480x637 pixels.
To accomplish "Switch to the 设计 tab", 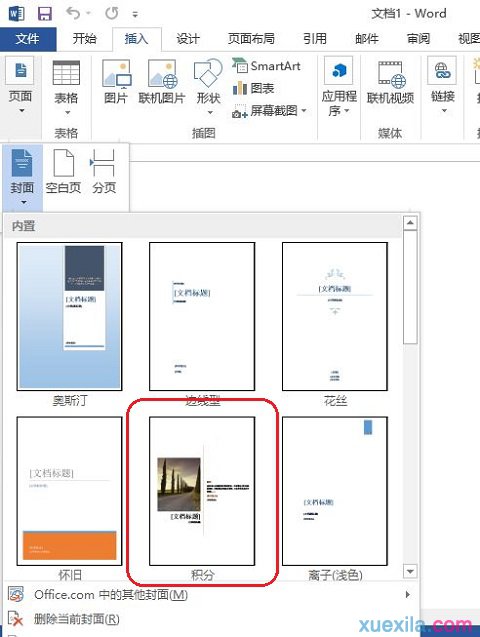I will pos(188,39).
